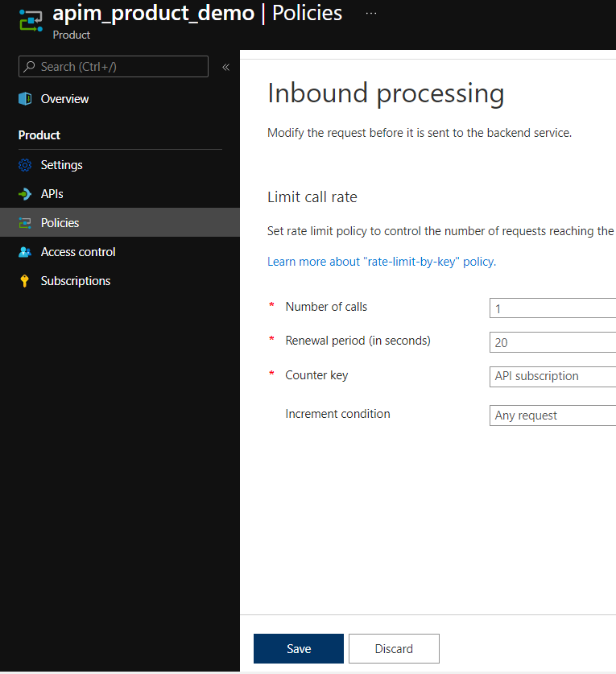
Task: Go to the Subscriptions menu item
Action: [76, 281]
